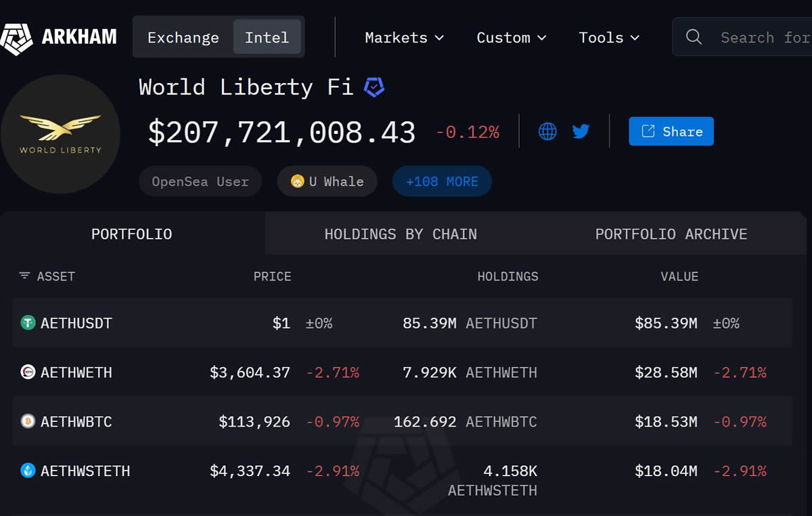Expand the Markets dropdown menu
Image resolution: width=812 pixels, height=516 pixels.
click(x=404, y=38)
